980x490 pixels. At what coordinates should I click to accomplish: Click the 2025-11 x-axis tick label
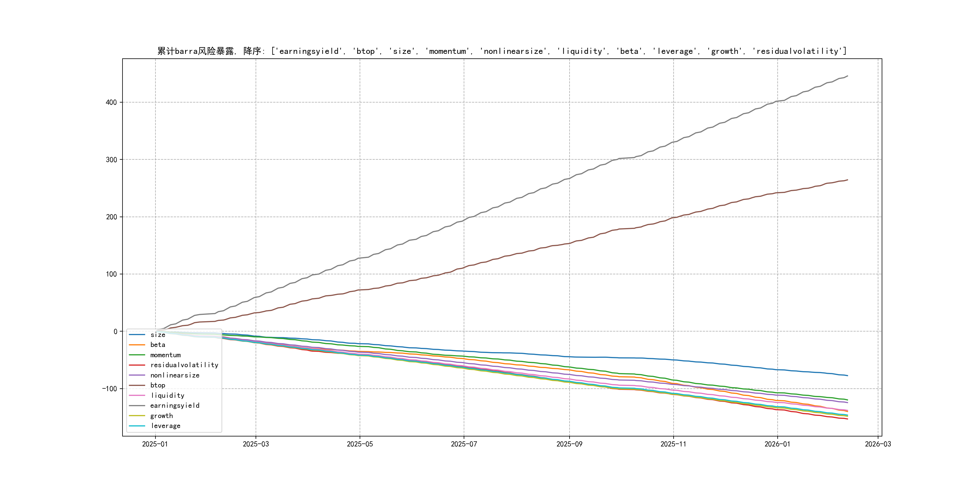click(x=673, y=444)
